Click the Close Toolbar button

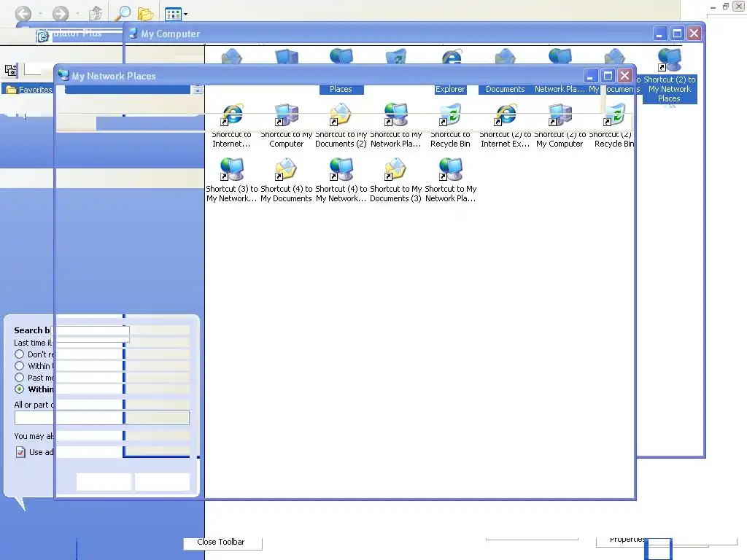pyautogui.click(x=221, y=542)
